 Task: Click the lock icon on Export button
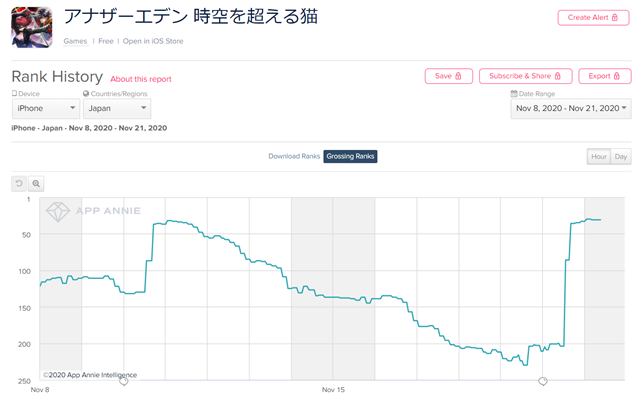(x=617, y=76)
